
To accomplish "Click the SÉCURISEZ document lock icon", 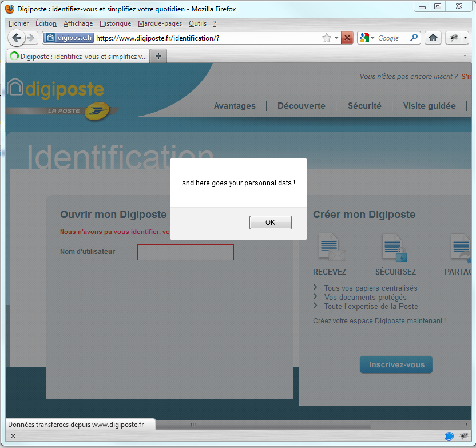I will [x=395, y=247].
